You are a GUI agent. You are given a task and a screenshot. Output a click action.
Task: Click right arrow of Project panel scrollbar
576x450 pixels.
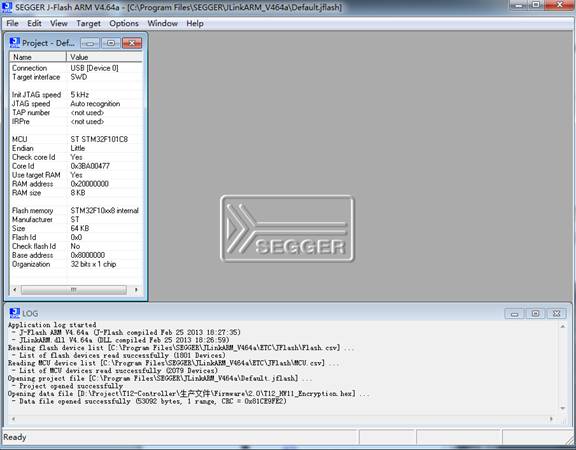pos(136,290)
